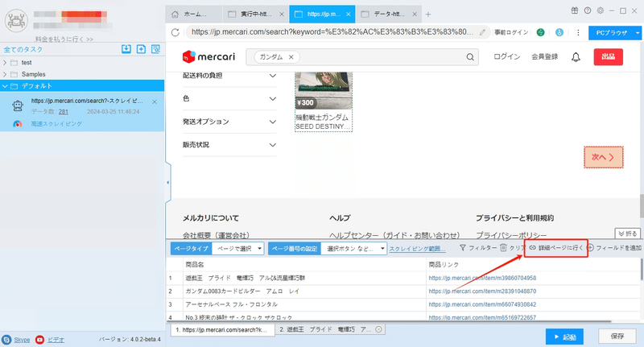This screenshot has width=644, height=347.
Task: Click the edit URL pencil icon
Action: 482,32
